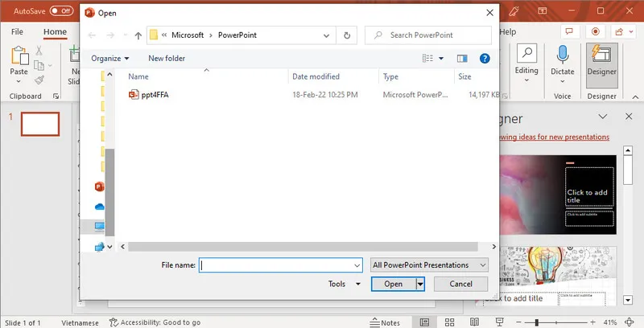This screenshot has height=328, width=644.
Task: Click the Open dialog forward arrow
Action: 110,35
